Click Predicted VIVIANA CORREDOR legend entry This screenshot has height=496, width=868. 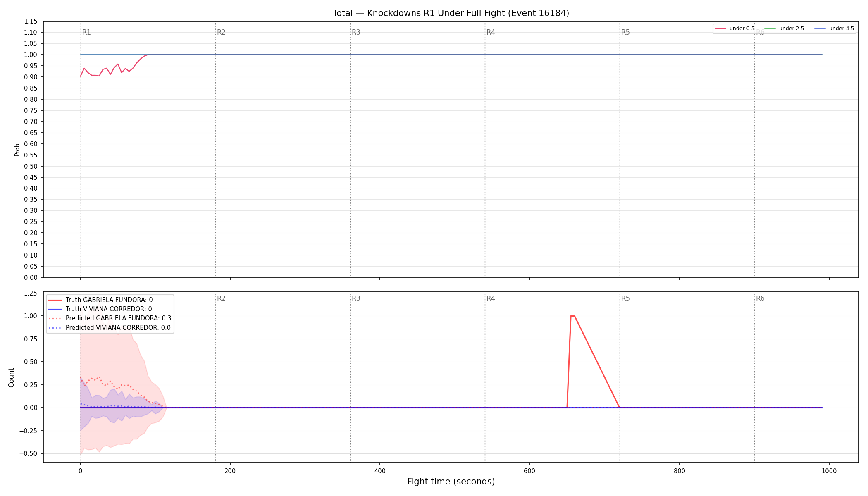tap(109, 328)
